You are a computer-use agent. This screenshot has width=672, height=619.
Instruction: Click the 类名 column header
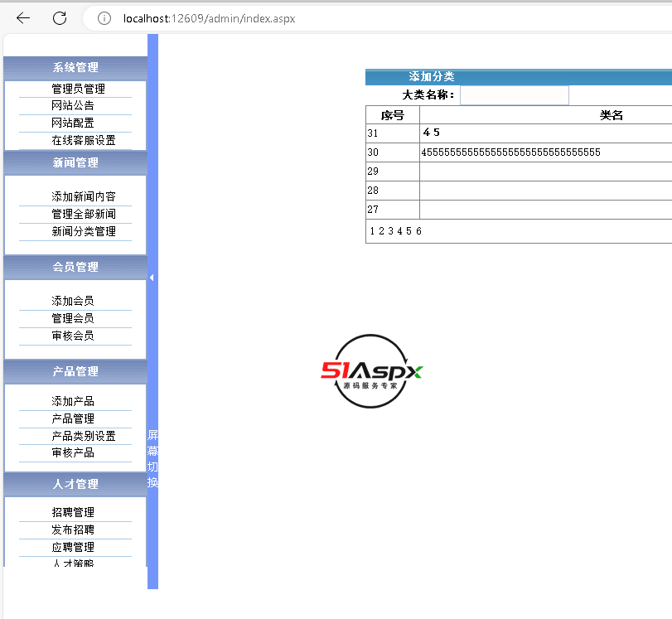[x=612, y=115]
